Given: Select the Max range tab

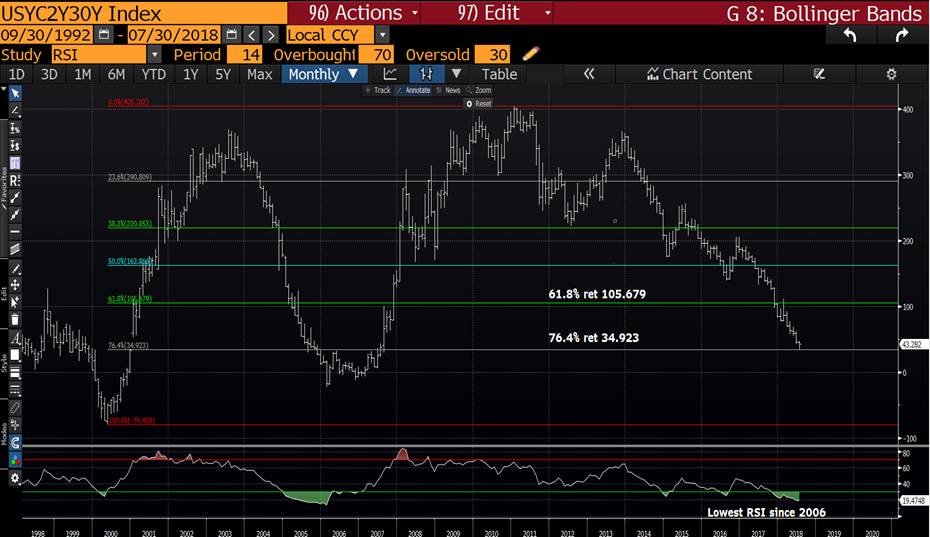Looking at the screenshot, I should point(259,74).
